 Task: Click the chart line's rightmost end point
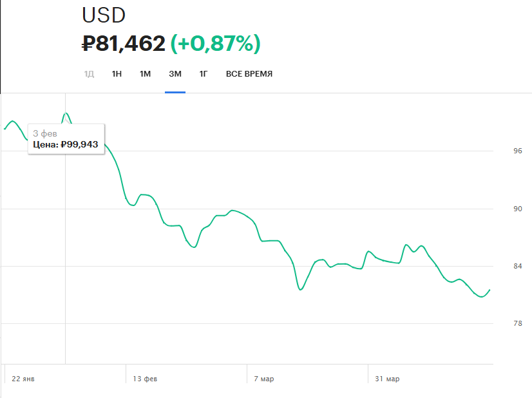click(490, 290)
